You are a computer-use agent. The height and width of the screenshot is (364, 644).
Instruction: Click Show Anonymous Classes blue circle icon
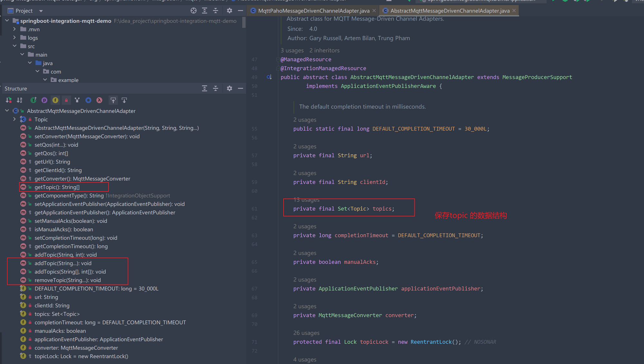[x=88, y=100]
